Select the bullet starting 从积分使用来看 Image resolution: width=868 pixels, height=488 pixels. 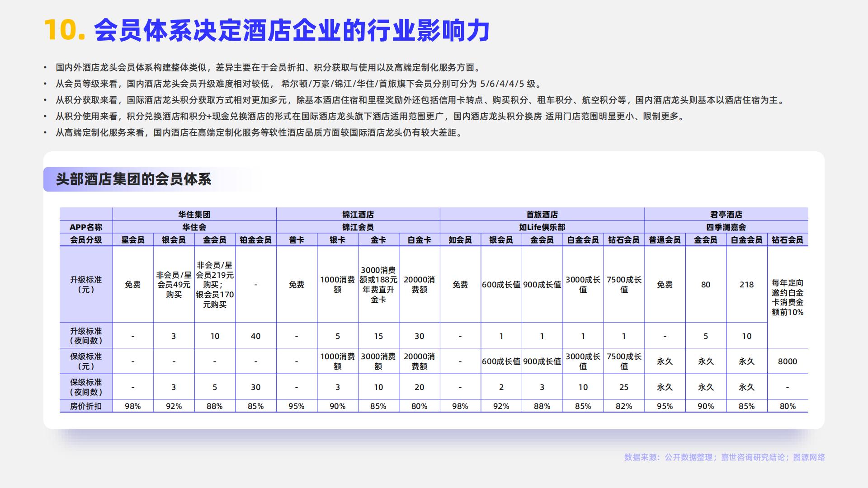tap(371, 116)
